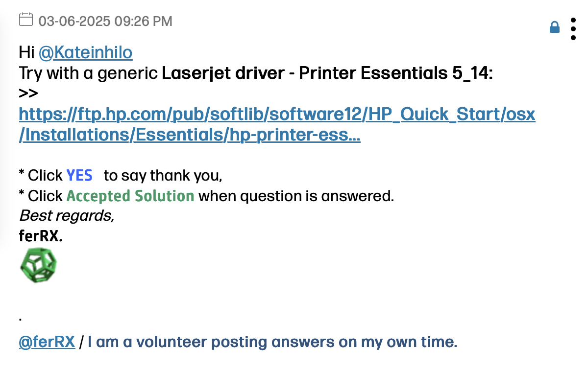This screenshot has width=588, height=370.
Task: Click the Installations/Essentials/hp-printer-ess… link line
Action: pyautogui.click(x=190, y=136)
